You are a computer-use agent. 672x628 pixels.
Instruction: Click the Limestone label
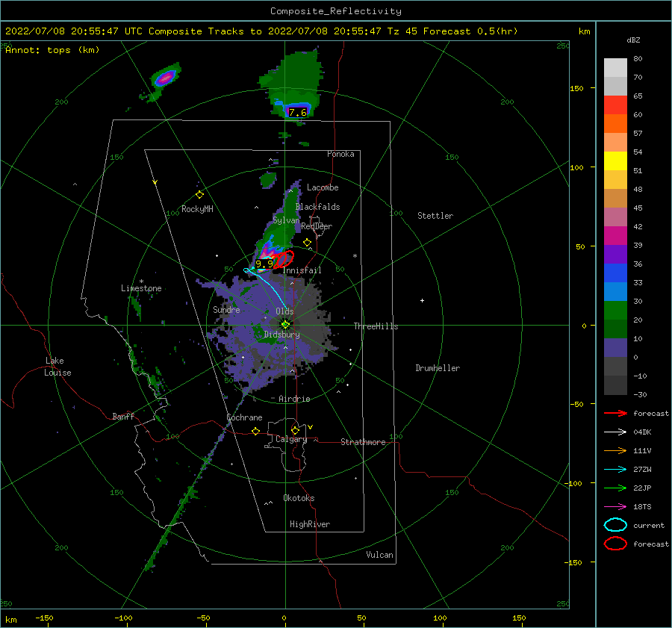pyautogui.click(x=141, y=288)
